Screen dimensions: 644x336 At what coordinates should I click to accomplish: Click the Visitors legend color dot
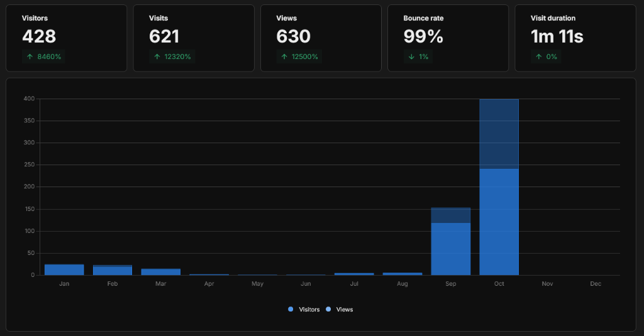291,310
